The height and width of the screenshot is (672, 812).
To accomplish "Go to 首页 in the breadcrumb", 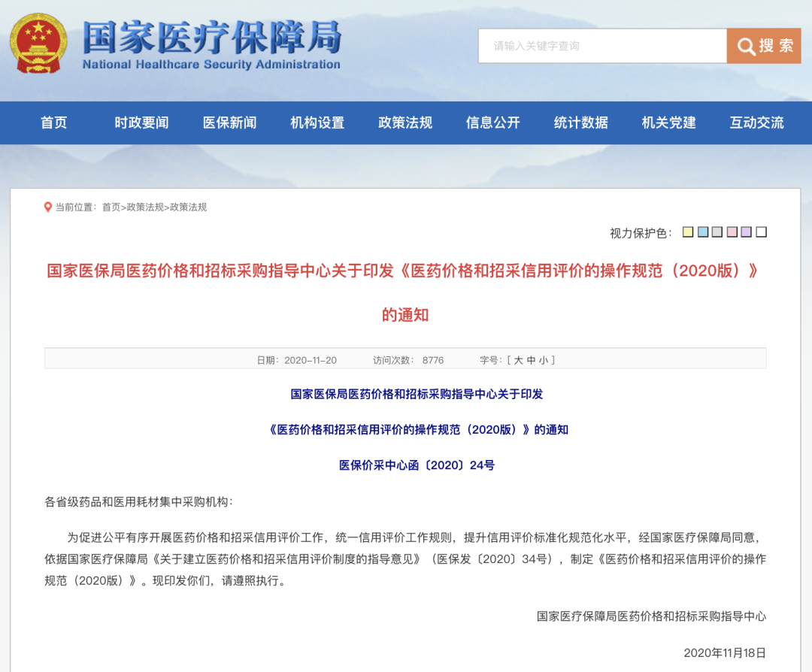I will pyautogui.click(x=111, y=207).
